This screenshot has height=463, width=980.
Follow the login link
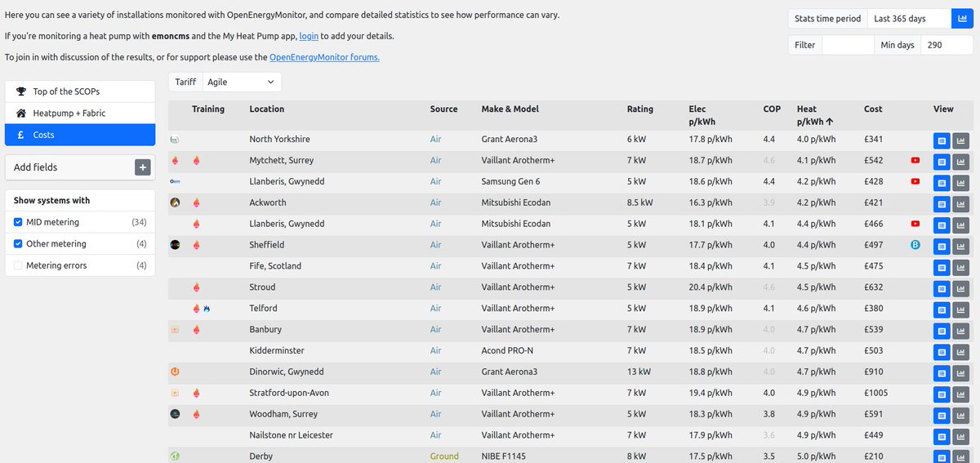pos(309,37)
